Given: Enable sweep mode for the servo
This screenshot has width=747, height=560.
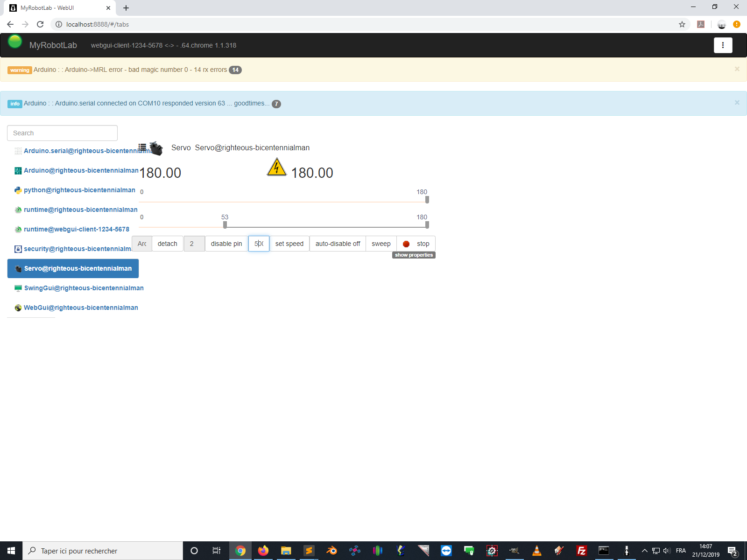Looking at the screenshot, I should [x=381, y=244].
